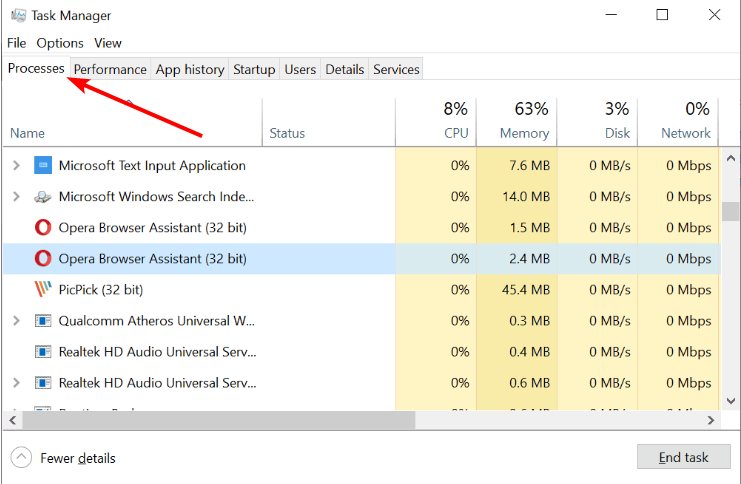The image size is (741, 484).
Task: Click the vertical scrollbar thumb
Action: click(731, 211)
